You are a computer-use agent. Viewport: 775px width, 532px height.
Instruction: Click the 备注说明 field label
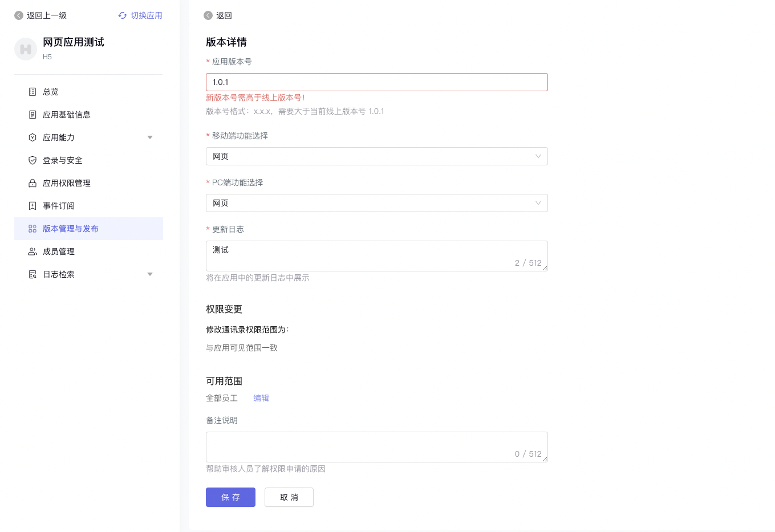click(x=222, y=420)
